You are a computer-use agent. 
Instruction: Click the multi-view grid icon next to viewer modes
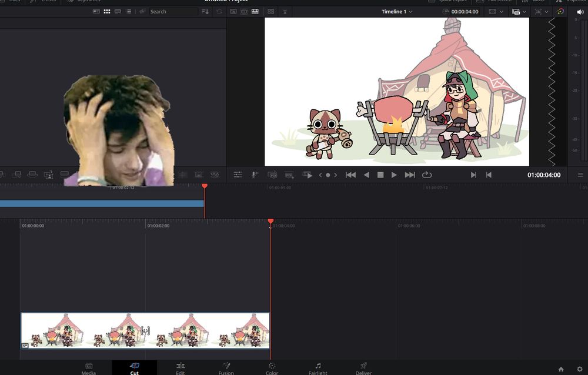tap(270, 12)
